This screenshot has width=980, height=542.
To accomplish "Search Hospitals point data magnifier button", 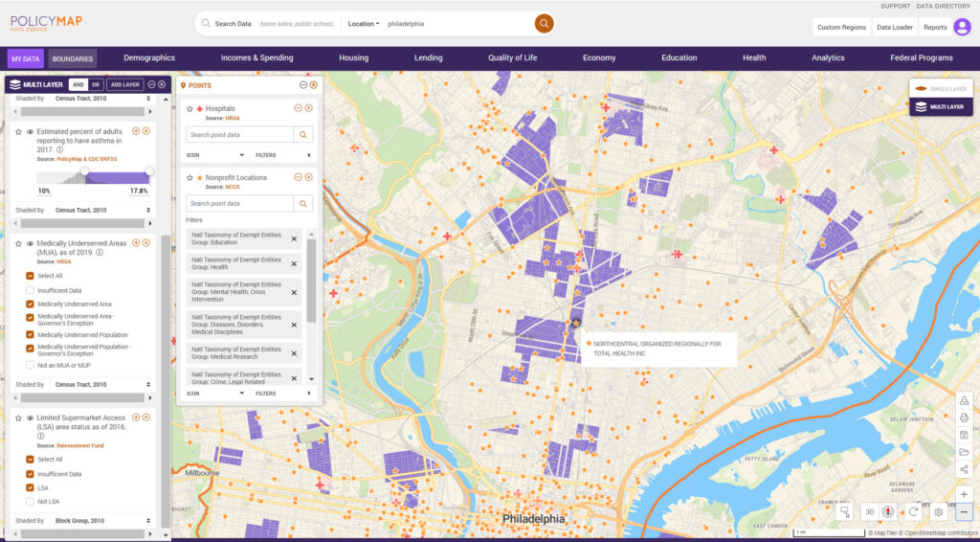I will tap(303, 134).
